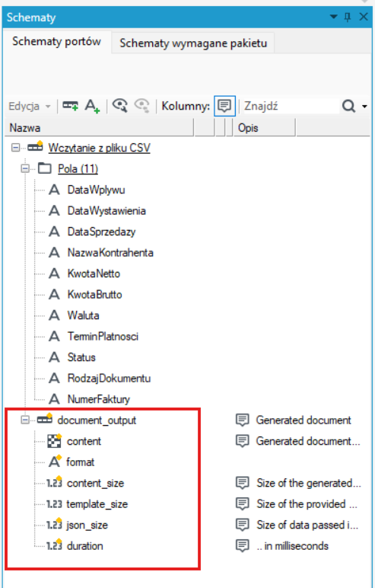This screenshot has height=588, width=375.
Task: Open the search options dropdown arrow
Action: click(364, 107)
